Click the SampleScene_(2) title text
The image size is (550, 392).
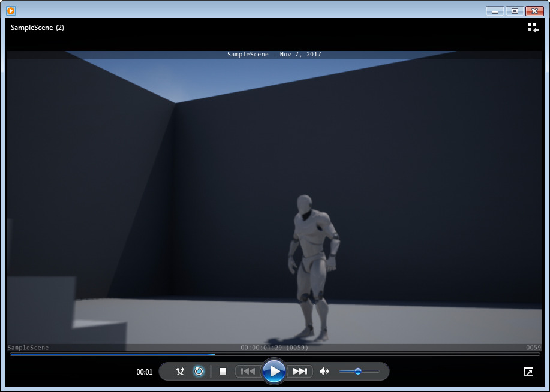tap(37, 28)
